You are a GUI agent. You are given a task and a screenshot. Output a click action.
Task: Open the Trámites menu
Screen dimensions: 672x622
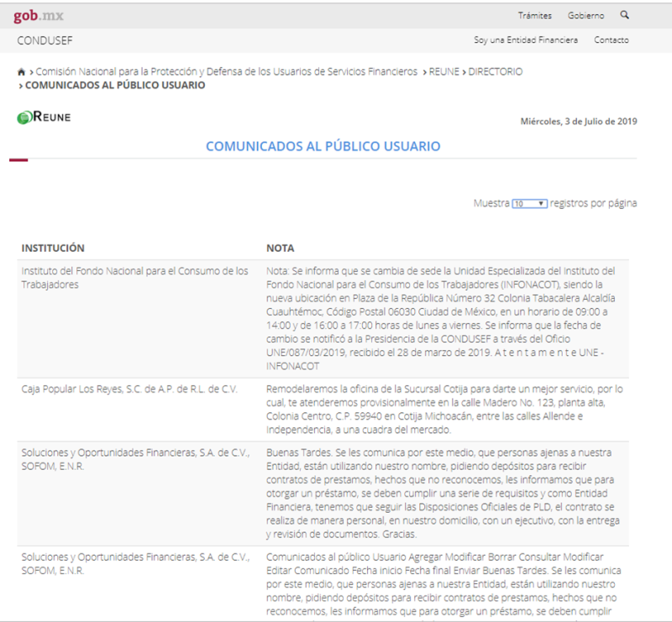(x=534, y=16)
